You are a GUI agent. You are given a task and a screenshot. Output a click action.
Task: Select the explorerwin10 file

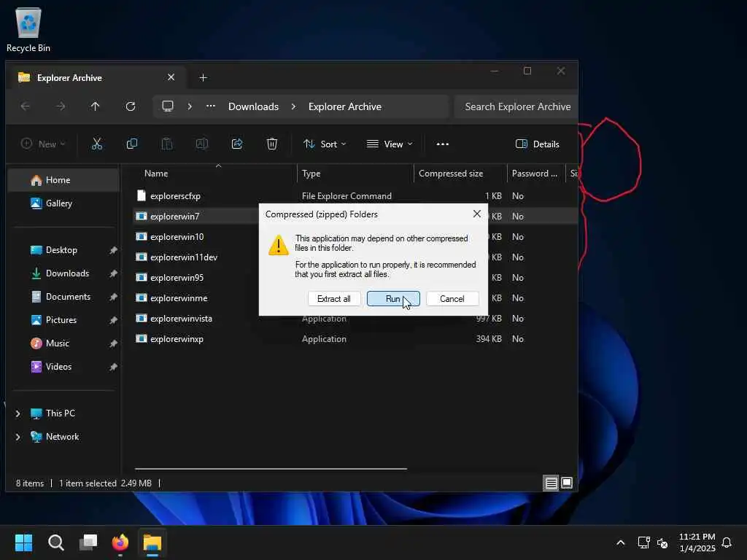pyautogui.click(x=177, y=237)
